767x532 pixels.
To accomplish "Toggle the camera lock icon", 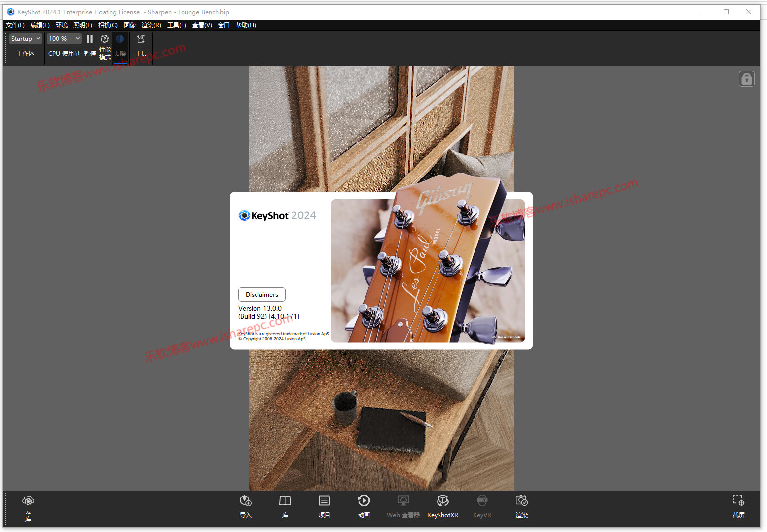I will (x=747, y=79).
